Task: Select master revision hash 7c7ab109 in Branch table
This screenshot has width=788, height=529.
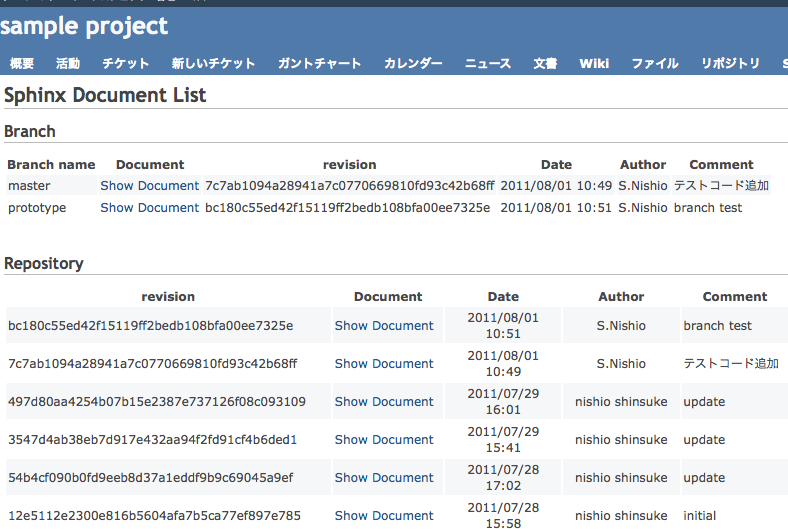Action: coord(350,186)
